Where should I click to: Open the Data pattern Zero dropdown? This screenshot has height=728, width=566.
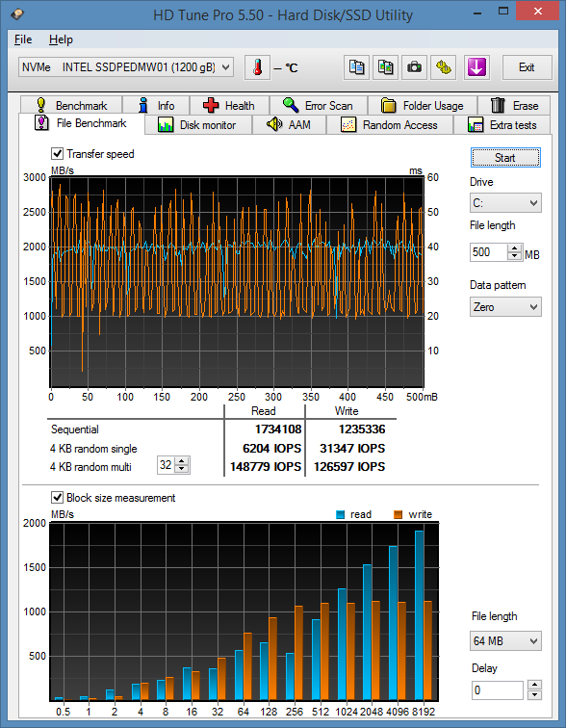(x=505, y=307)
